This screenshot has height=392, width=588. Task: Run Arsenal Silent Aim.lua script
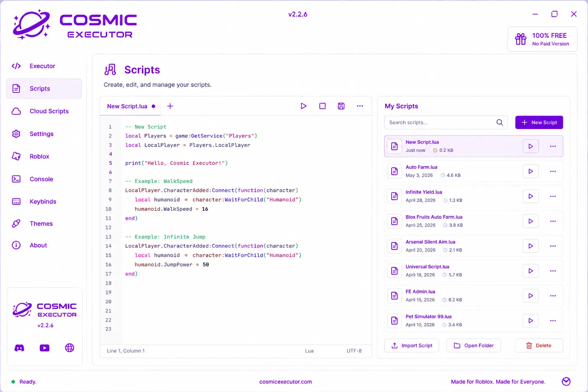point(531,246)
